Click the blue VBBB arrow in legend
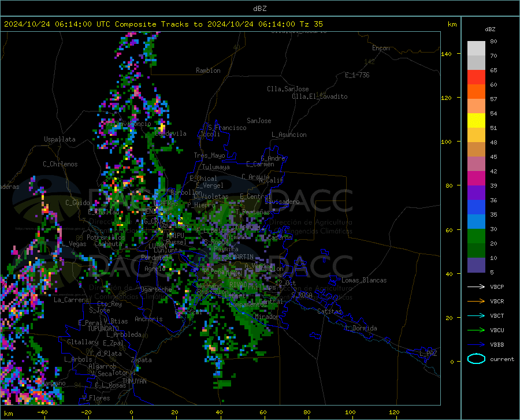The image size is (520, 420). [x=476, y=345]
